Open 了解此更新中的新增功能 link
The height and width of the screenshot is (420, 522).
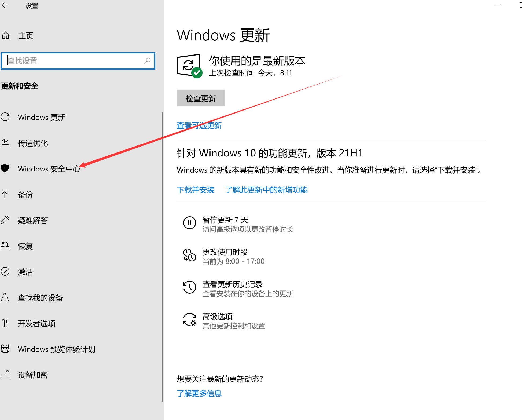[x=266, y=190]
